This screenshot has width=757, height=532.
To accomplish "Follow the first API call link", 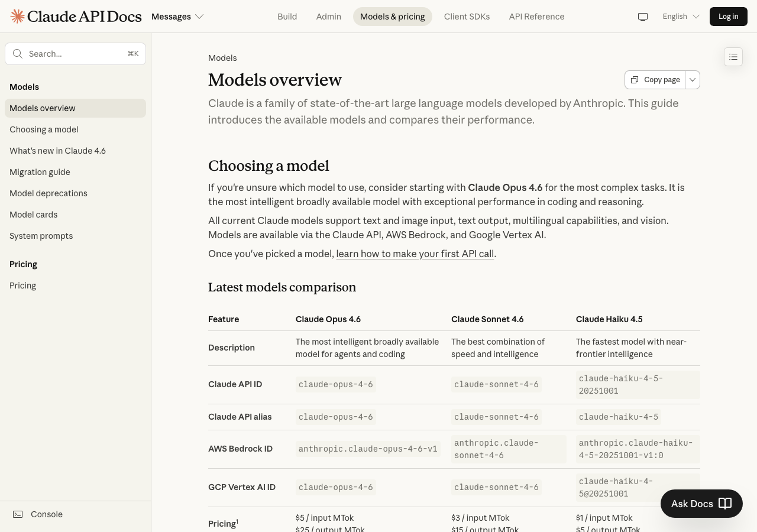I will pos(415,254).
